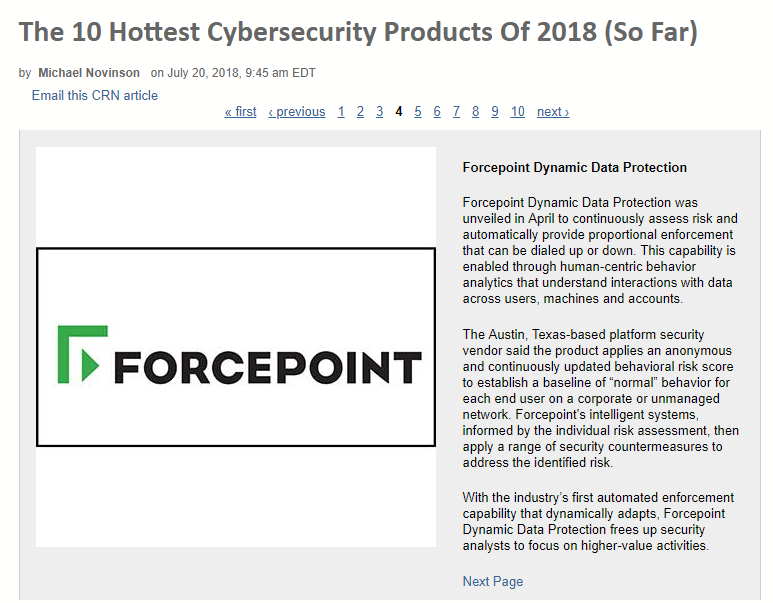Jump to page 2
The height and width of the screenshot is (603, 773).
360,112
